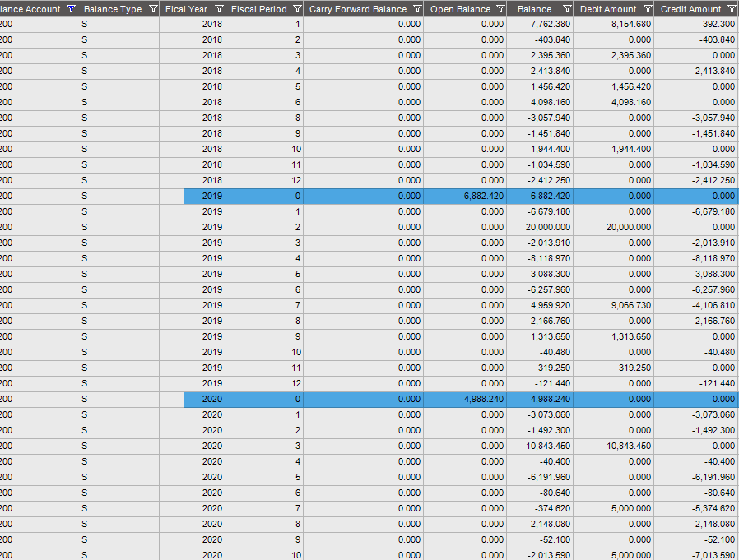Click Balance value -1,034.590

[x=549, y=164]
